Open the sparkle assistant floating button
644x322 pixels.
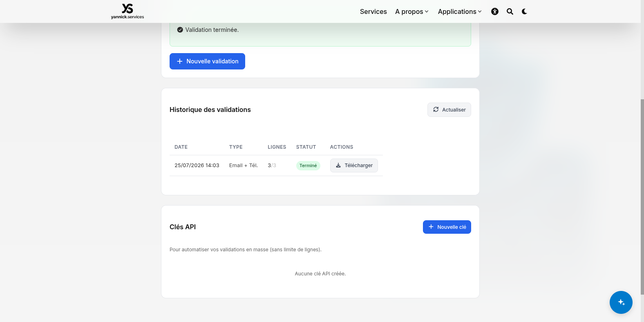pyautogui.click(x=621, y=302)
